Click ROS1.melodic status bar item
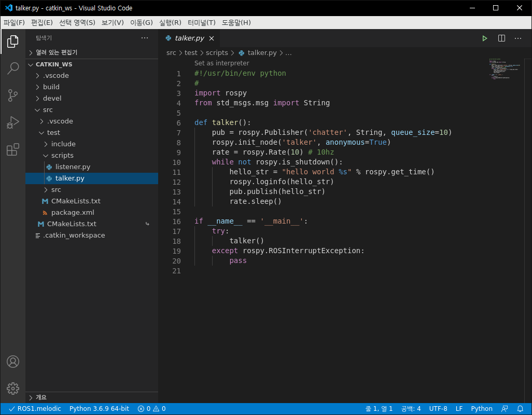This screenshot has height=415, width=532. click(x=35, y=409)
